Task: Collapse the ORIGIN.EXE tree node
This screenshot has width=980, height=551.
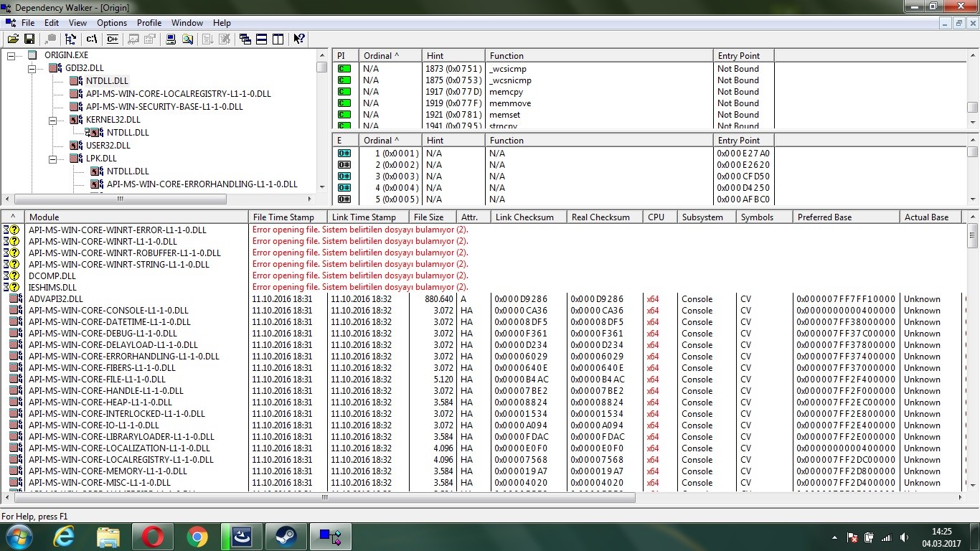Action: [x=11, y=55]
